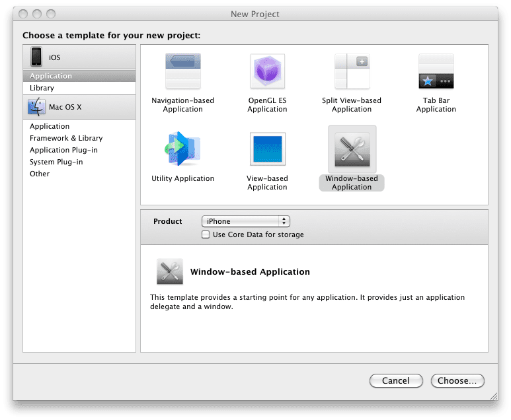511x420 pixels.
Task: Click the Window-based Application label in grid
Action: (x=352, y=183)
